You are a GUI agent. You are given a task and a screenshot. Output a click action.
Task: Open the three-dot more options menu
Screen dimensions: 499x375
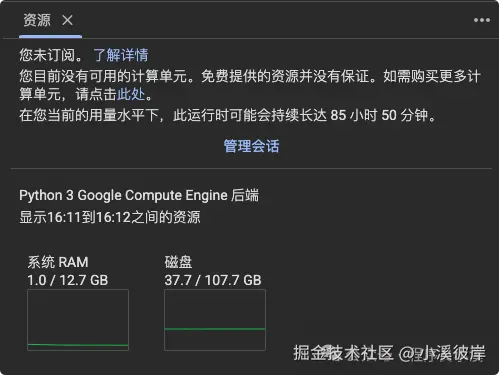tap(482, 20)
